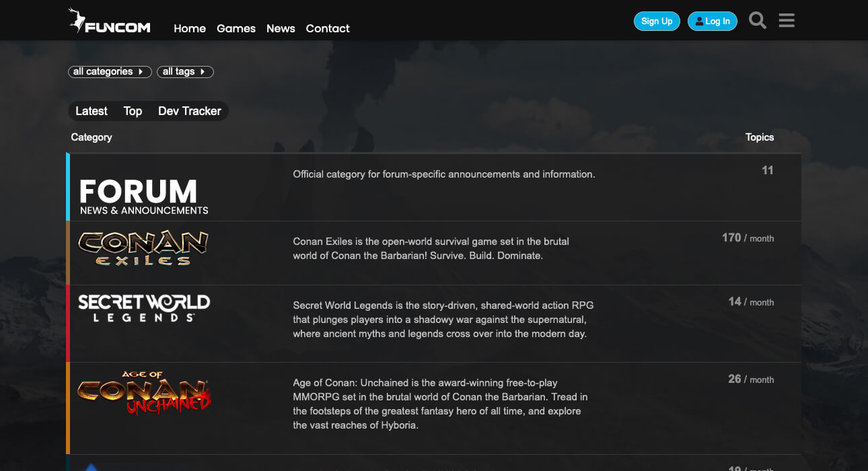Viewport: 868px width, 471px height.
Task: Switch to the Top tab
Action: pyautogui.click(x=133, y=111)
